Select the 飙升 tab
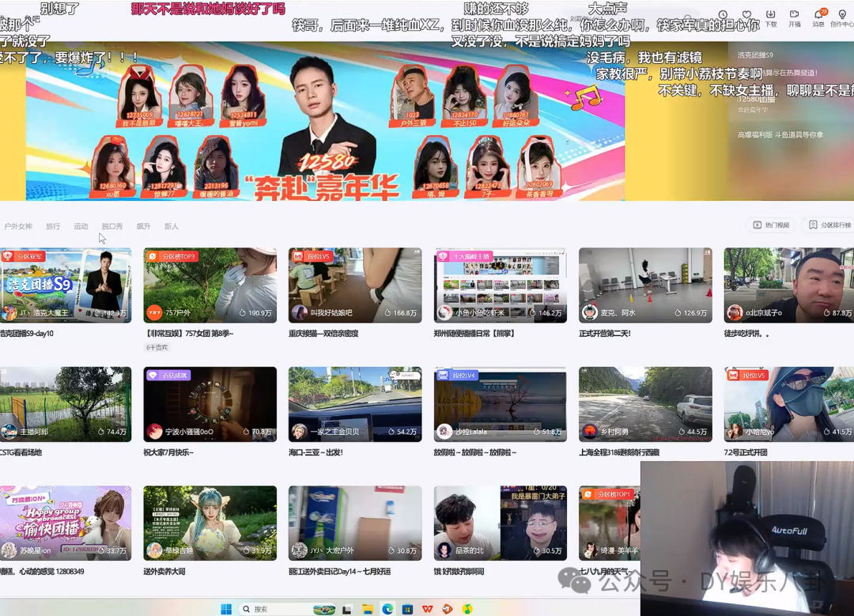This screenshot has width=854, height=616. (143, 226)
